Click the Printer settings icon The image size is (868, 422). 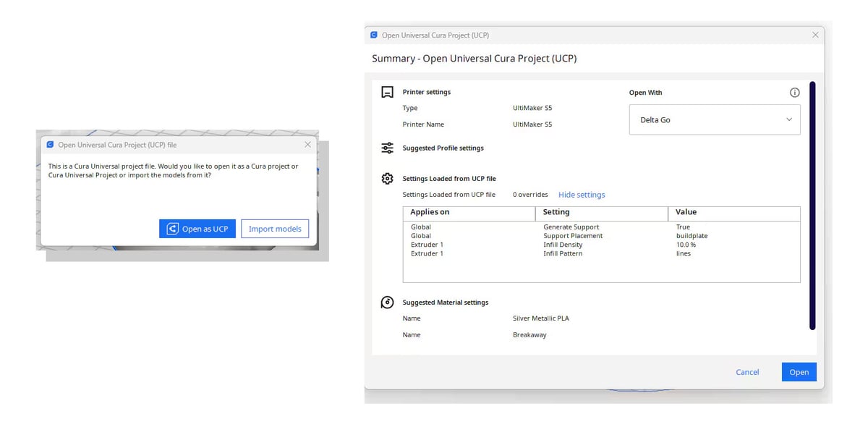pyautogui.click(x=387, y=93)
